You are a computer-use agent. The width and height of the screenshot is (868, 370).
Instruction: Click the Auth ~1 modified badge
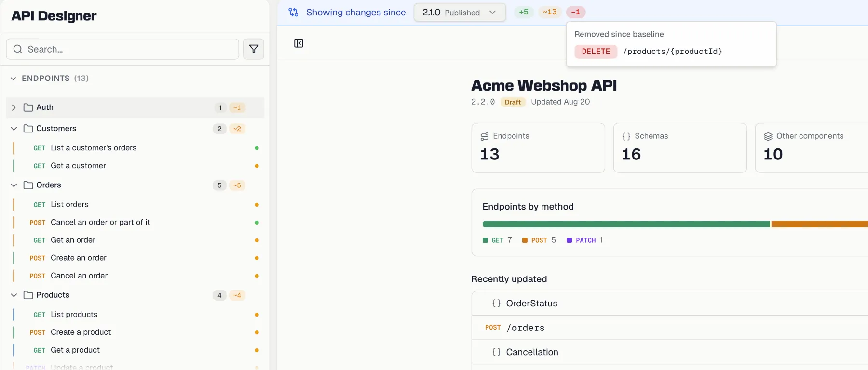(237, 108)
